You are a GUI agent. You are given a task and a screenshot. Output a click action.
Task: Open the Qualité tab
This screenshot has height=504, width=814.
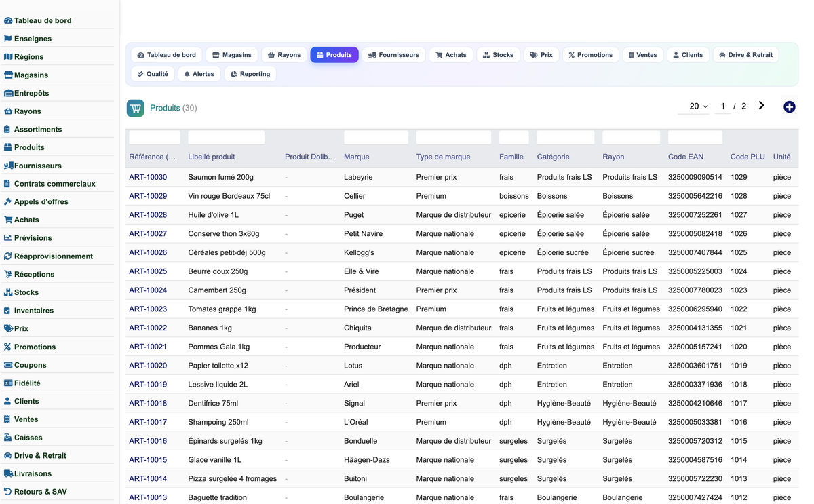click(153, 74)
